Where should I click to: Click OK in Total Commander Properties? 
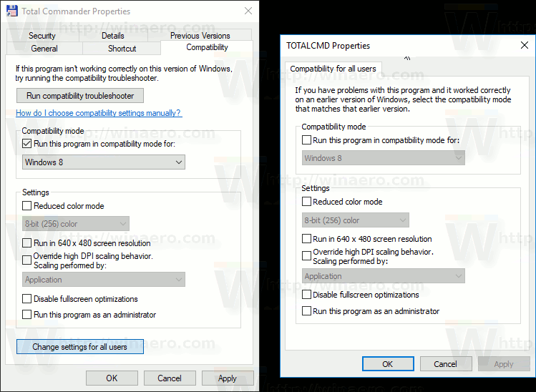click(112, 378)
